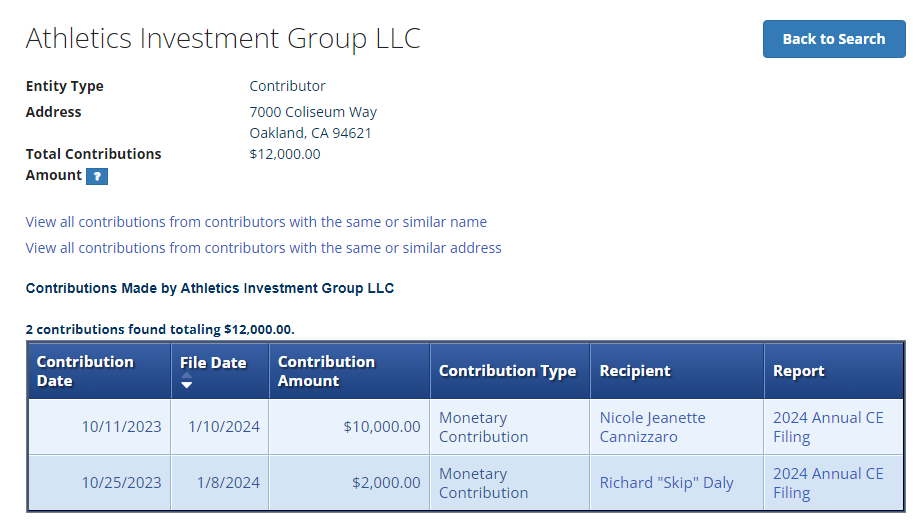Screen dimensions: 920x522
Task: Select the $2,000.00 contribution amount cell
Action: click(x=386, y=483)
